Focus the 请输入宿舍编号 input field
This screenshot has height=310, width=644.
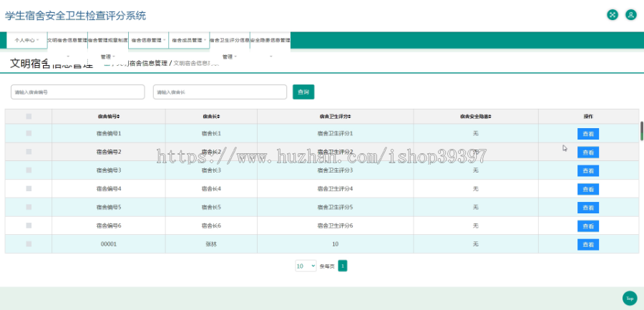click(77, 92)
